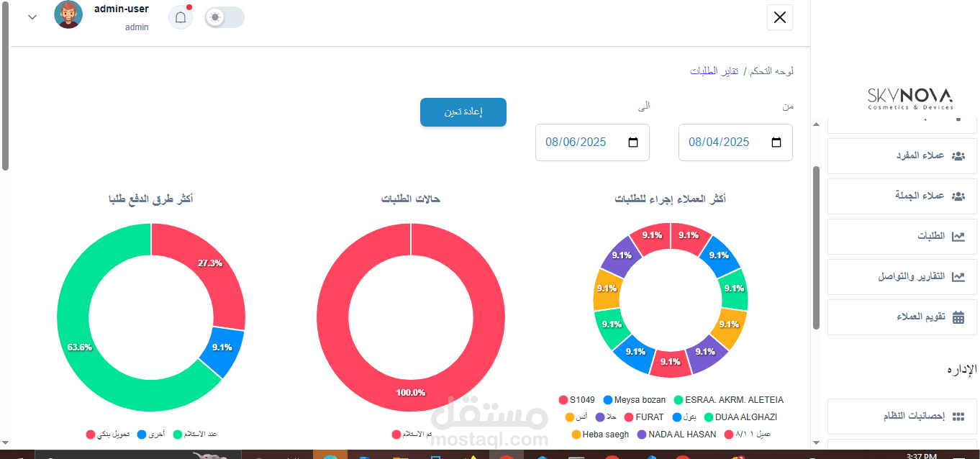Click the grid icon beside إحصائيات النظام
The height and width of the screenshot is (459, 980).
(x=958, y=416)
